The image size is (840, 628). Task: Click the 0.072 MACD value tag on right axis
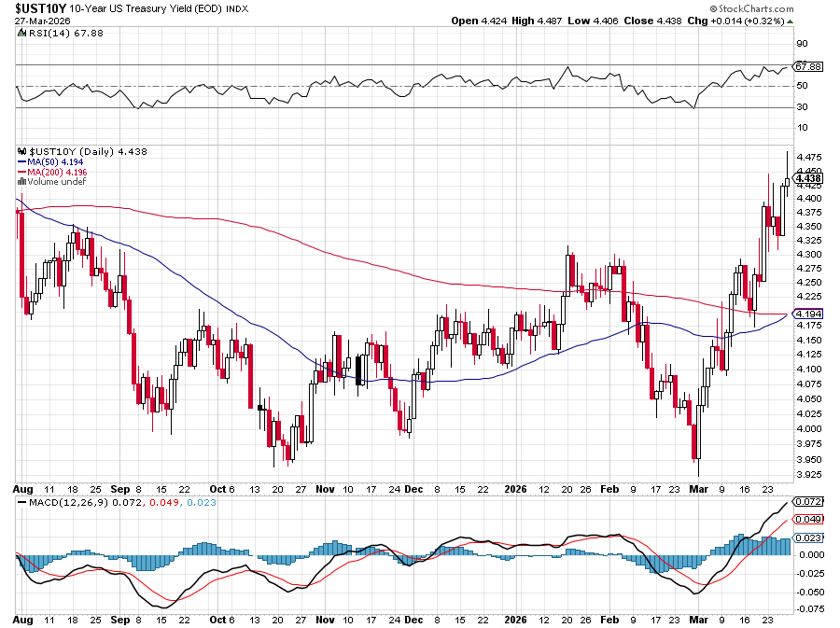click(807, 502)
